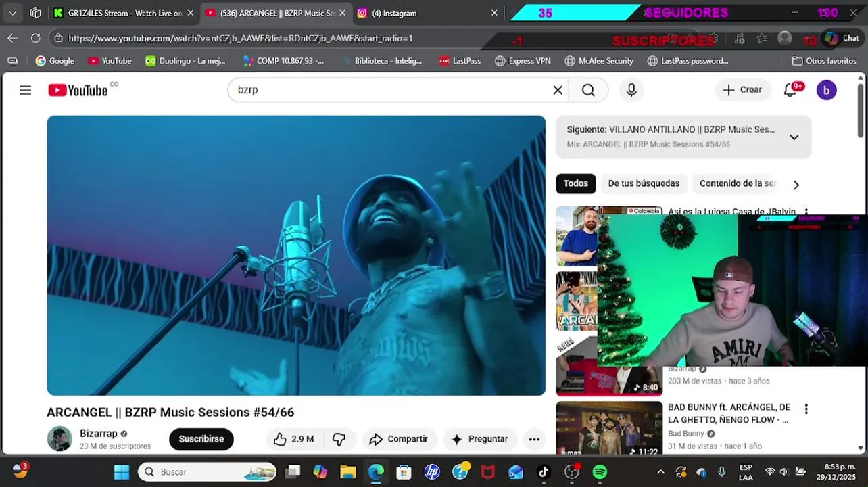Share the video with Compartir

(x=399, y=439)
